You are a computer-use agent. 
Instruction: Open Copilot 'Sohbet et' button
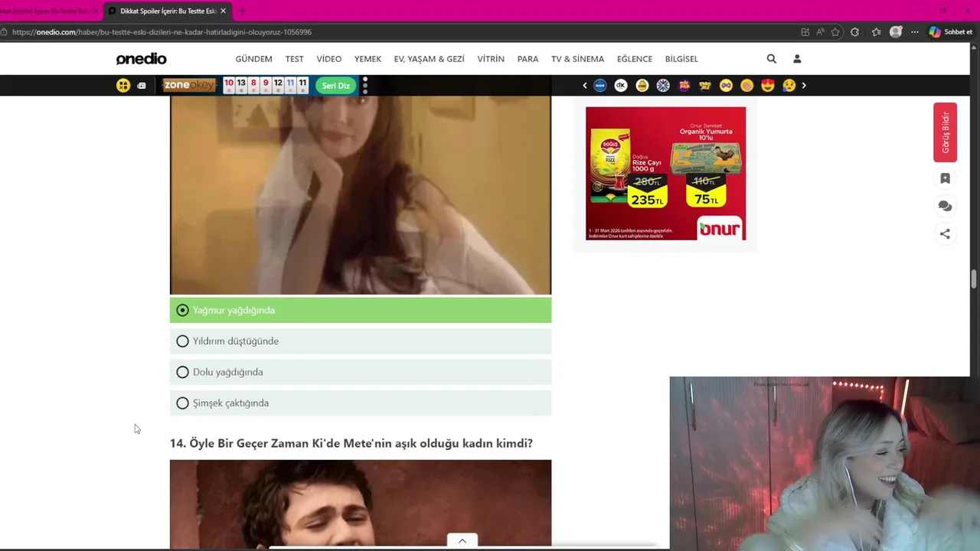(x=950, y=32)
